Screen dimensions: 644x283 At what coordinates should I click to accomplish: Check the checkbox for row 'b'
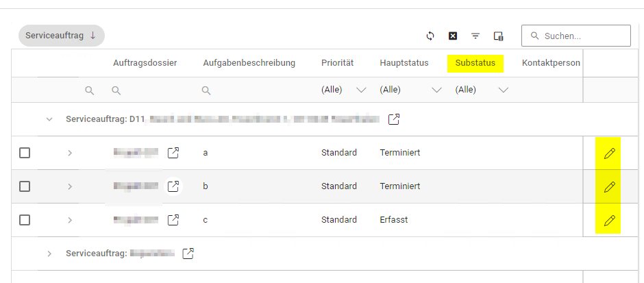point(25,186)
